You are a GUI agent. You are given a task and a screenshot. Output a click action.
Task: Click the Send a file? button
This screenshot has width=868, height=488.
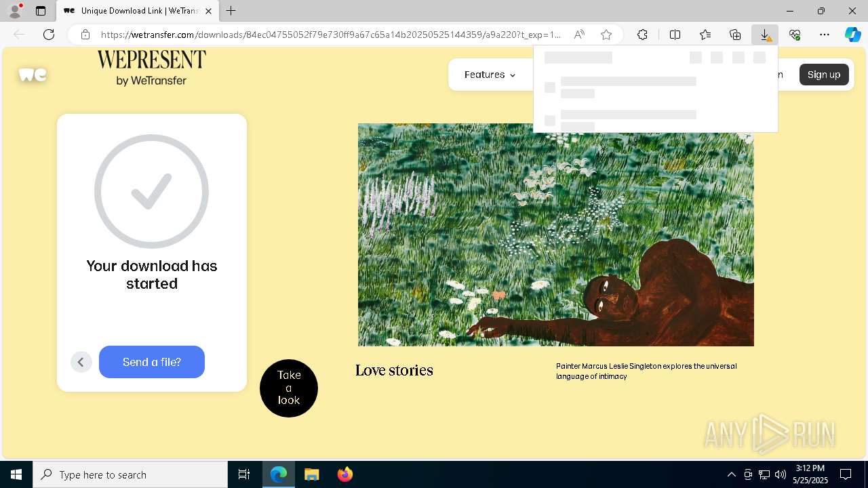(152, 362)
